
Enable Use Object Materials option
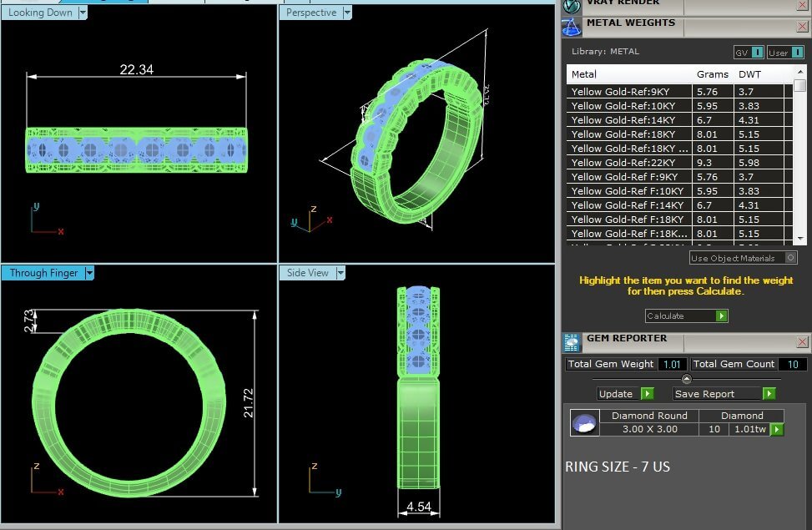click(791, 258)
